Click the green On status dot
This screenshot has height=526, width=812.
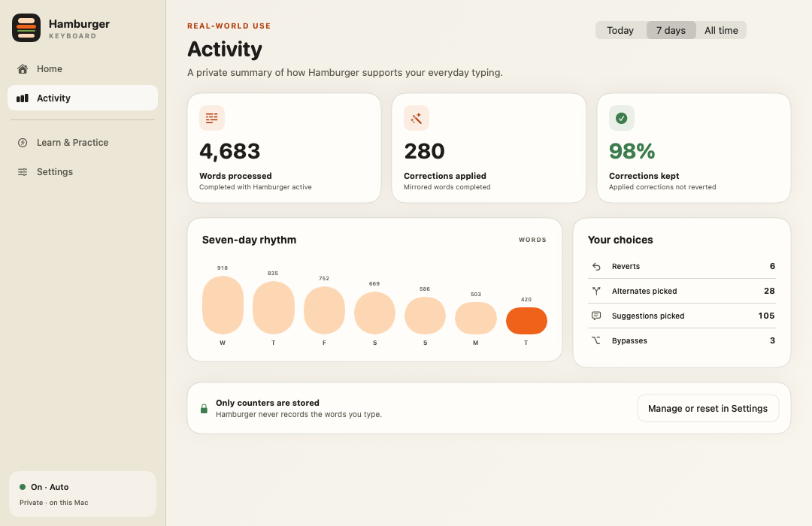click(23, 487)
